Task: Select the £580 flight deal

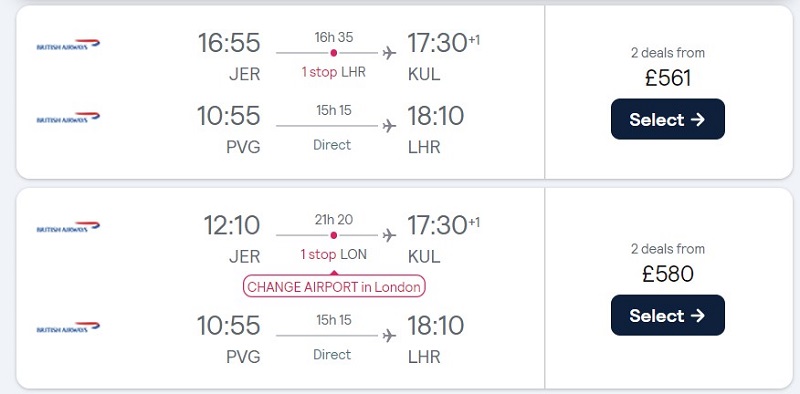Action: (x=667, y=315)
